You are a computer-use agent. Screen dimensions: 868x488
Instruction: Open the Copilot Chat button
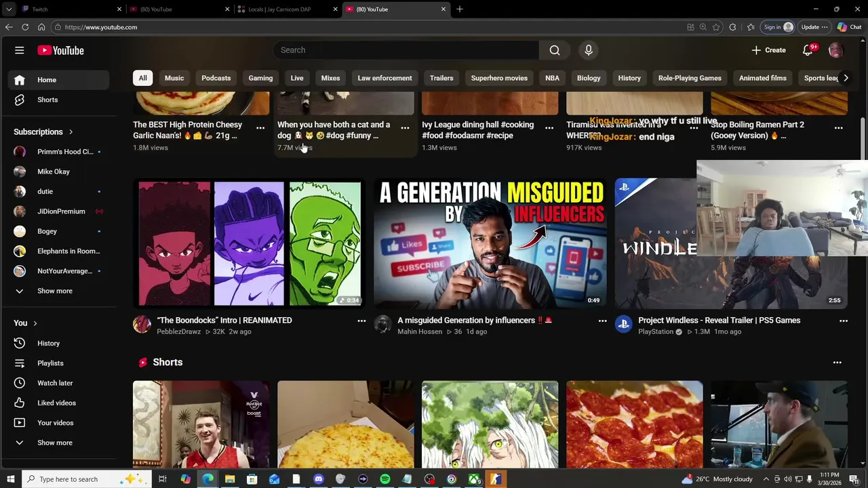coord(850,27)
